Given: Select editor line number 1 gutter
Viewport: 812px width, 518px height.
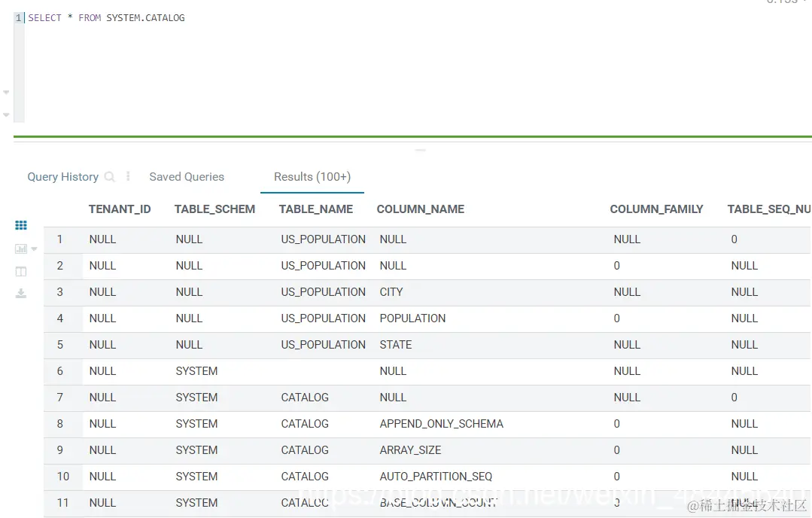Looking at the screenshot, I should pos(19,17).
